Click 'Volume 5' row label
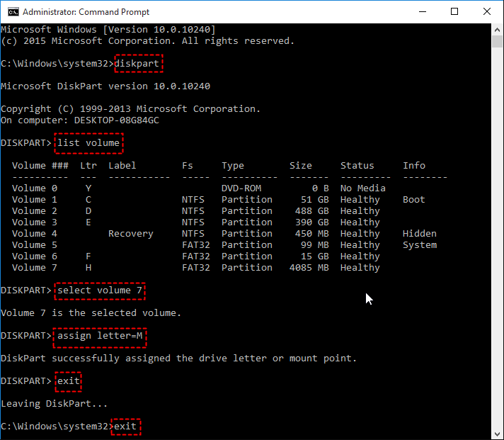The image size is (504, 440). 35,244
